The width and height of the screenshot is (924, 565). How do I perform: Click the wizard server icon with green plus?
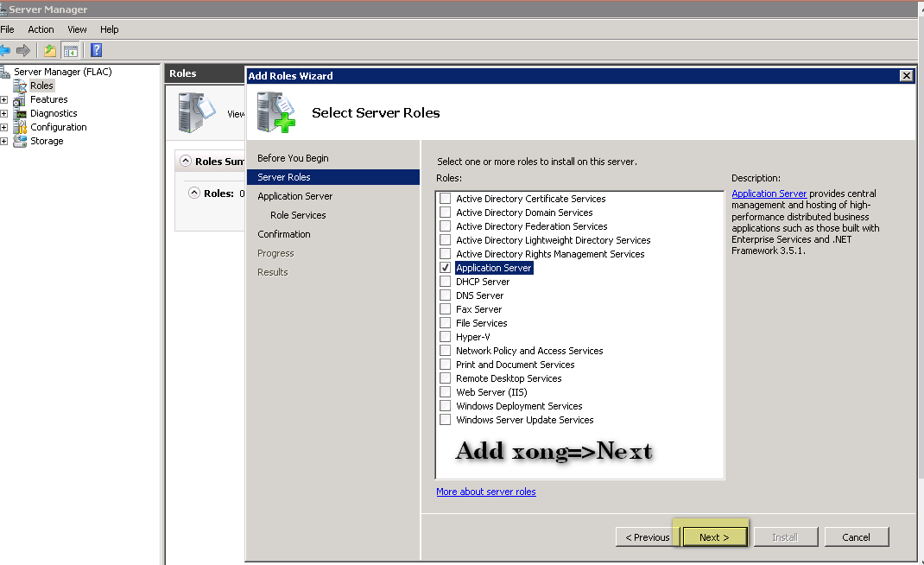tap(276, 112)
